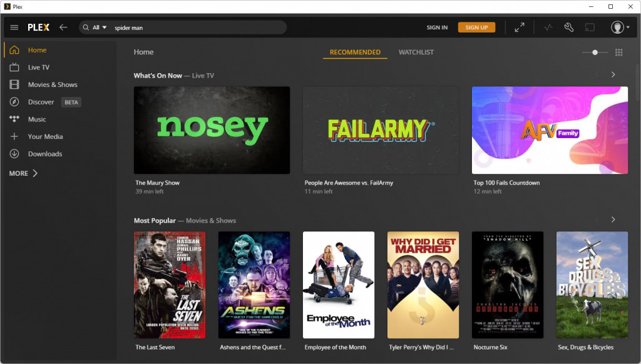The height and width of the screenshot is (364, 641).
Task: Open the activity pulse icon
Action: click(548, 28)
